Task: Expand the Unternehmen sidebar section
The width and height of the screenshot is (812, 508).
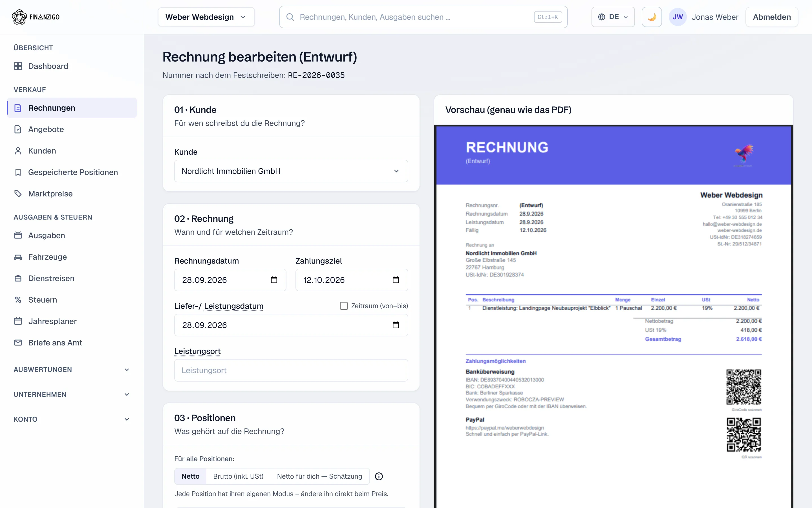Action: [72, 395]
